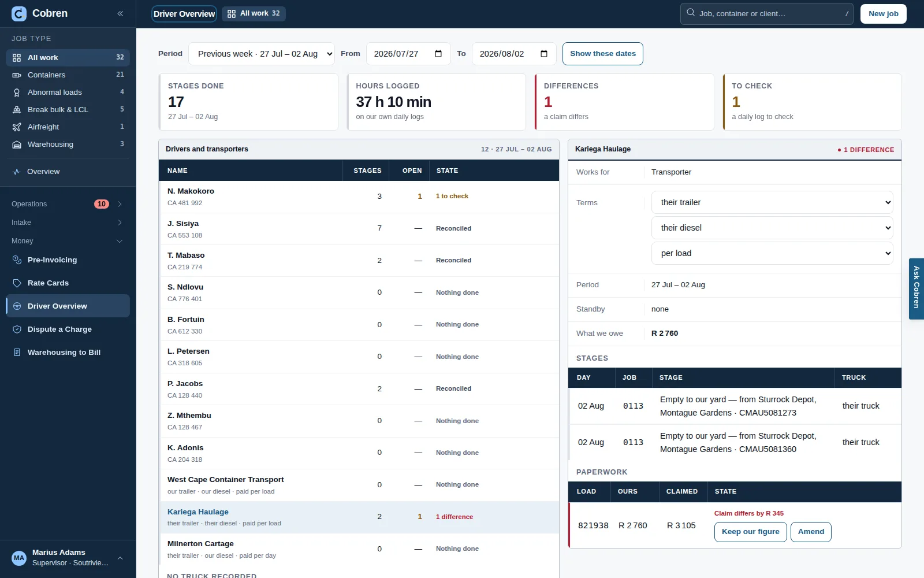Image resolution: width=924 pixels, height=578 pixels.
Task: Select the All work grid icon in sidebar
Action: (x=17, y=58)
